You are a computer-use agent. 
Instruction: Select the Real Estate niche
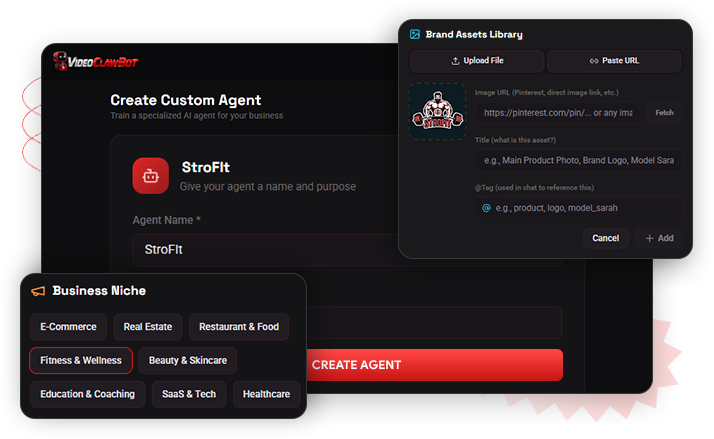[x=148, y=327]
